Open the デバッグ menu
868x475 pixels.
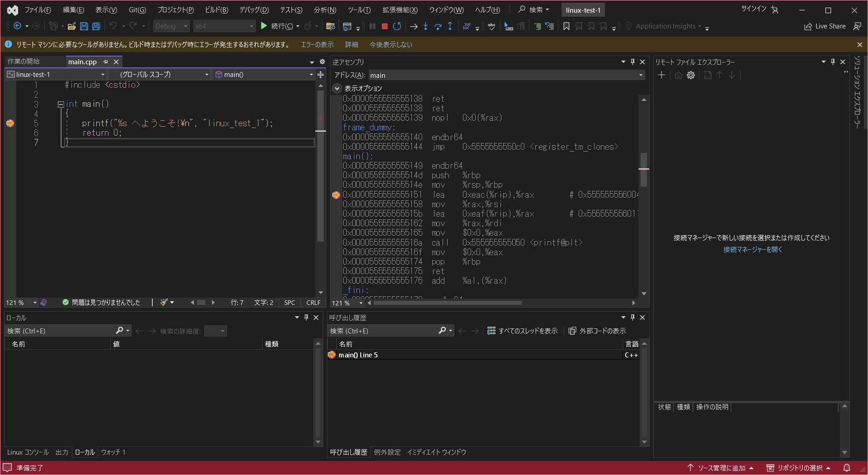254,9
